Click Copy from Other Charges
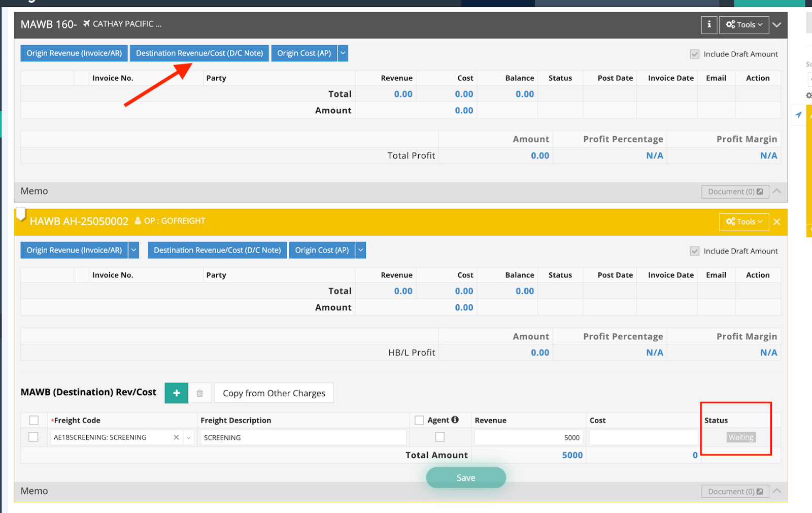The image size is (812, 513). (x=274, y=393)
